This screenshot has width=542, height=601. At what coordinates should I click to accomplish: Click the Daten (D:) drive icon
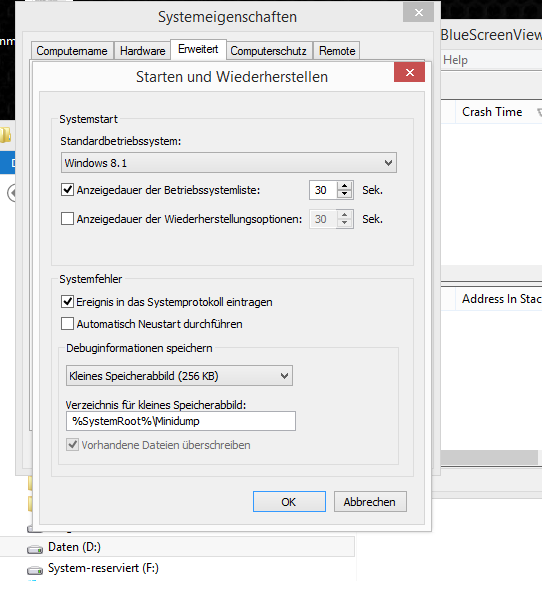(35, 550)
